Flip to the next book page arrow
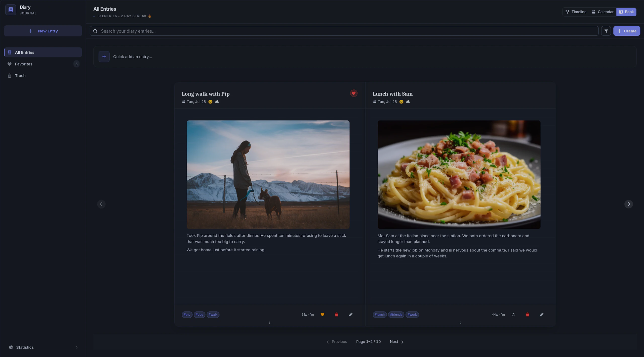 [x=628, y=204]
